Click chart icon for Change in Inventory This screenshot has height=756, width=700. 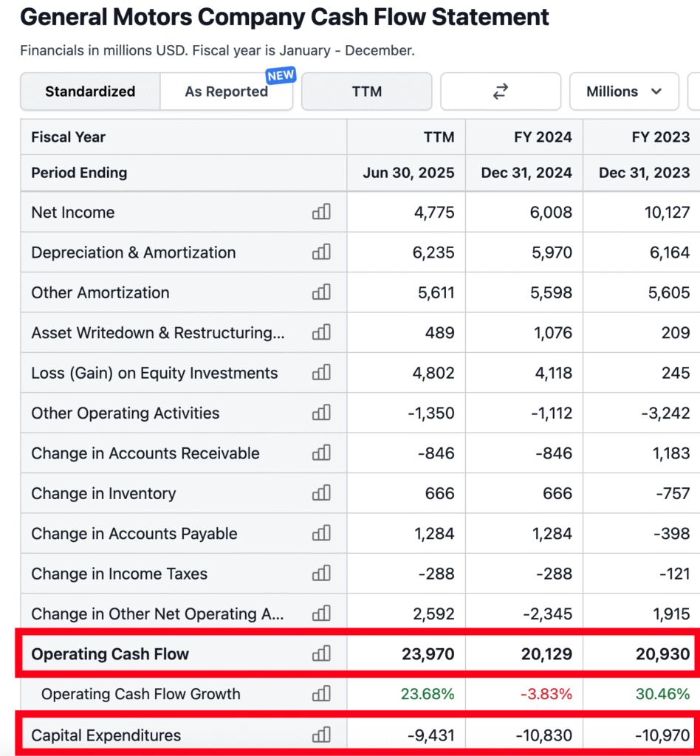(x=321, y=493)
